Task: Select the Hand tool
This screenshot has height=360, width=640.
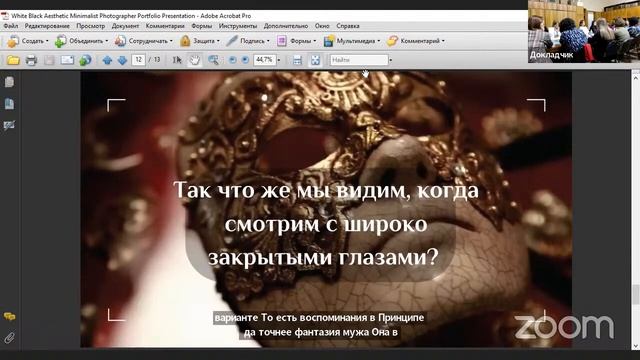Action: click(x=195, y=60)
